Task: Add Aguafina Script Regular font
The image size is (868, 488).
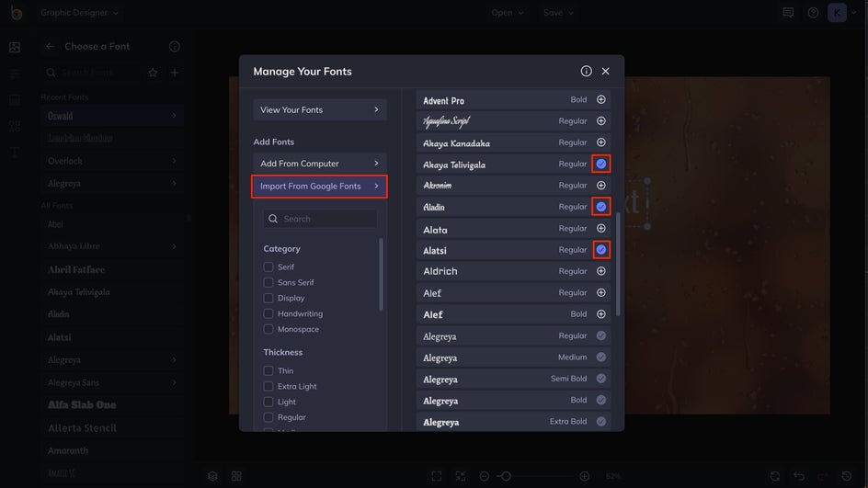Action: click(600, 120)
